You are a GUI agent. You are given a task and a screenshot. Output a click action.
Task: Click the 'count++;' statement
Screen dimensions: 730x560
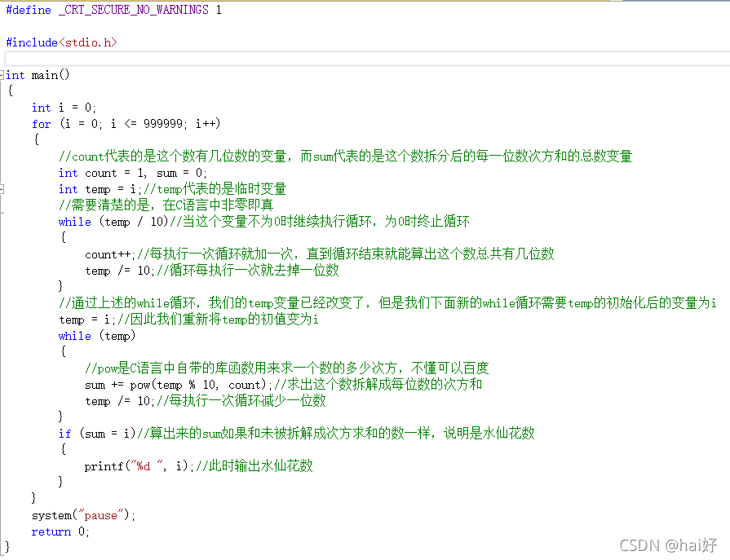tap(109, 254)
